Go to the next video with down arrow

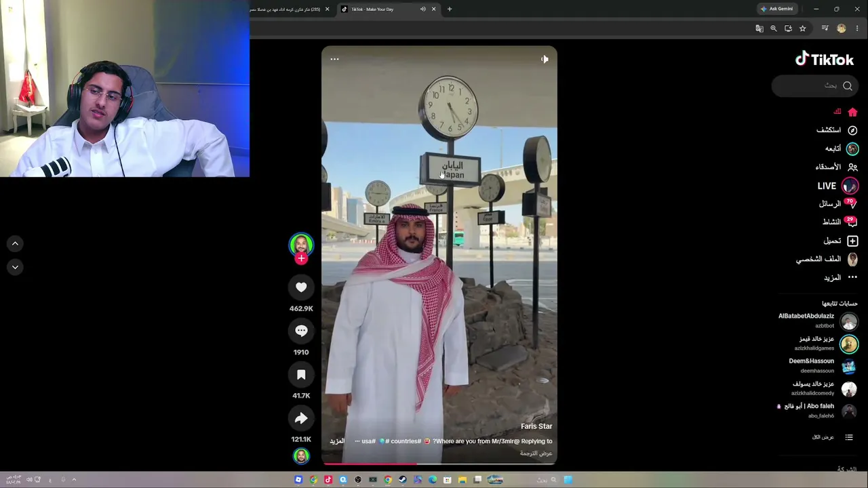15,267
